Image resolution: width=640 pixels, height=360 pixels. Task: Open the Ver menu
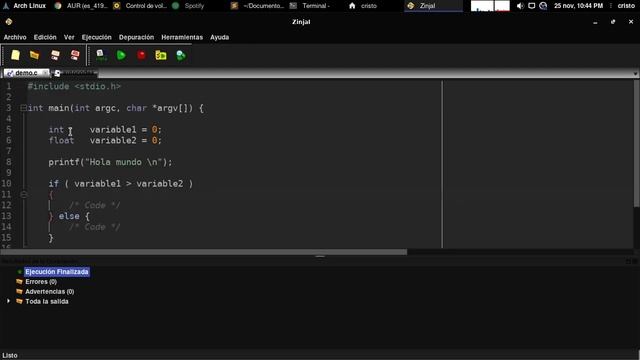click(x=69, y=37)
